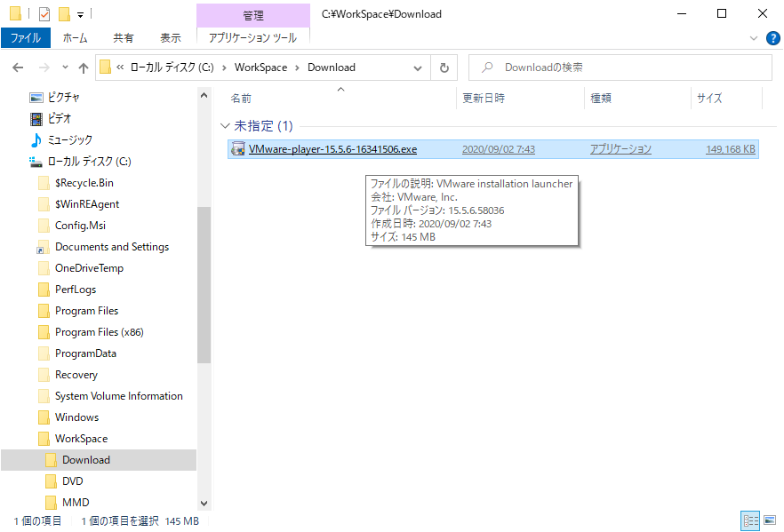Click the folder icon in the address bar

[105, 67]
